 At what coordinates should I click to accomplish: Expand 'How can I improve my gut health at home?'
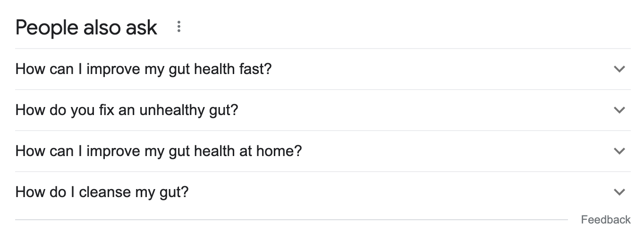(158, 151)
